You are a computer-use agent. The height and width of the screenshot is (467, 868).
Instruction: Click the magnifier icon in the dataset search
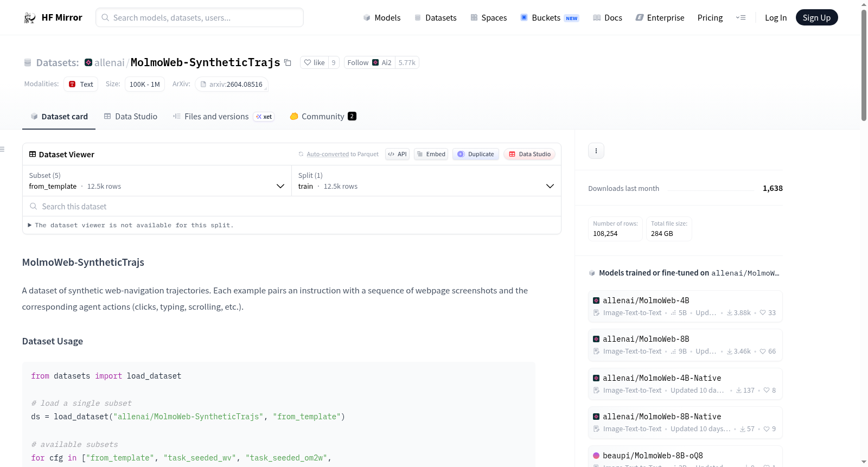[34, 206]
